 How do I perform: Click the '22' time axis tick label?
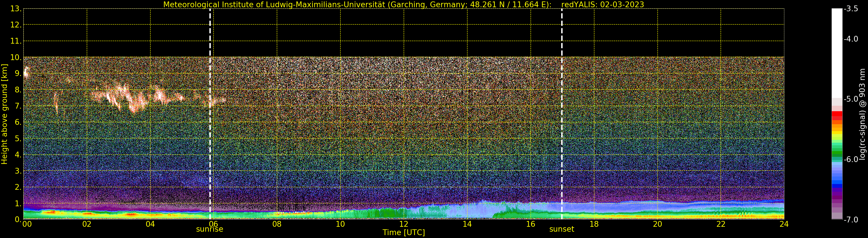pos(721,224)
